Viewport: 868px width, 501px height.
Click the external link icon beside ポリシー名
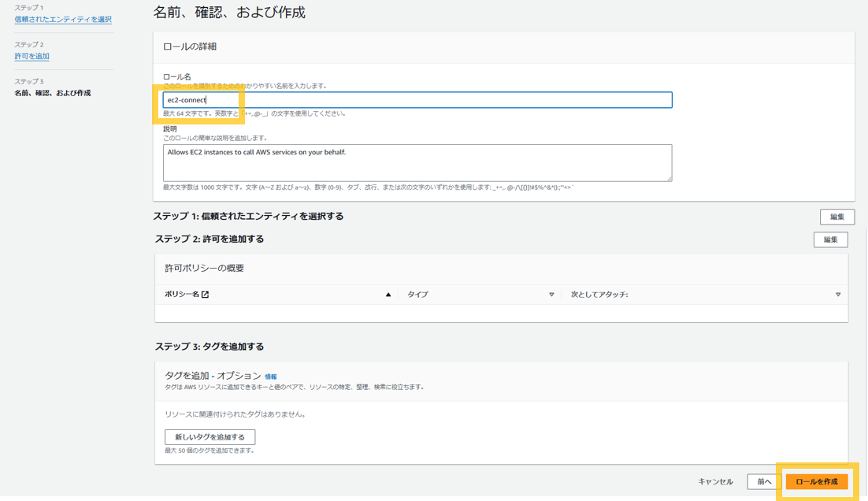pos(206,295)
